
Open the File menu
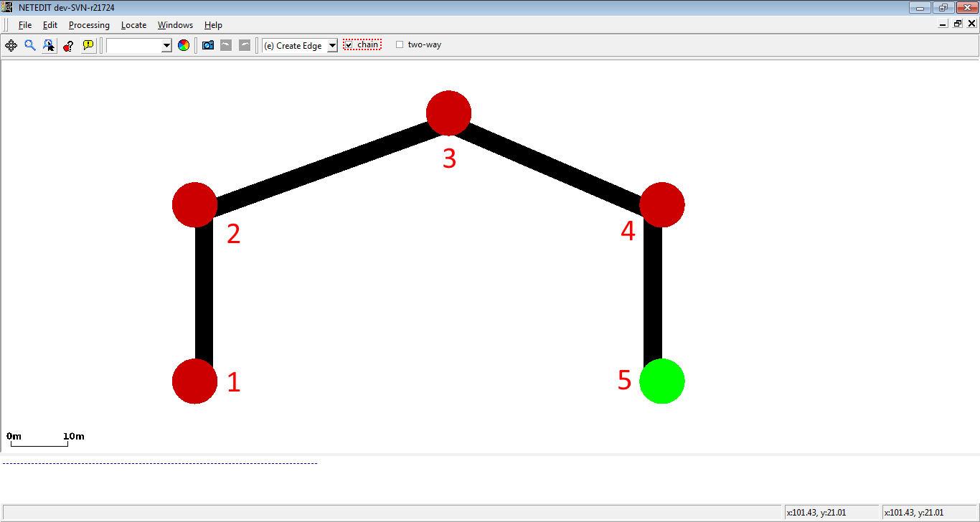[x=25, y=25]
